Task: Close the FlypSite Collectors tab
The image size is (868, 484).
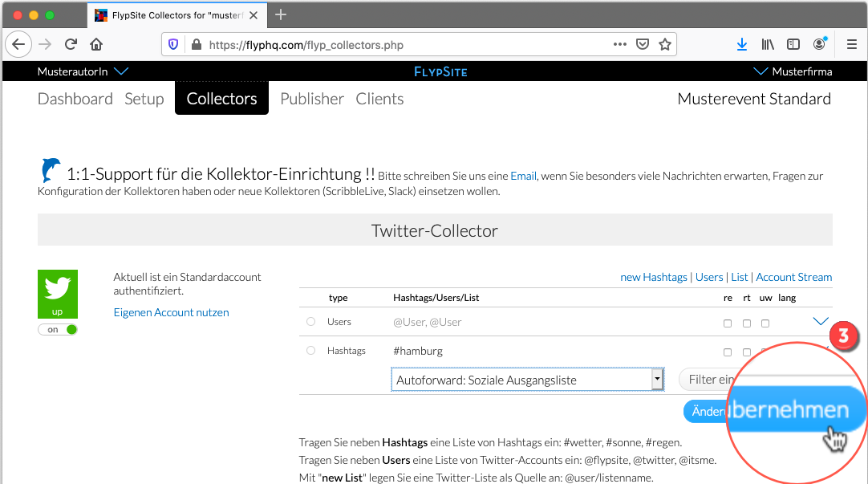Action: pyautogui.click(x=254, y=15)
